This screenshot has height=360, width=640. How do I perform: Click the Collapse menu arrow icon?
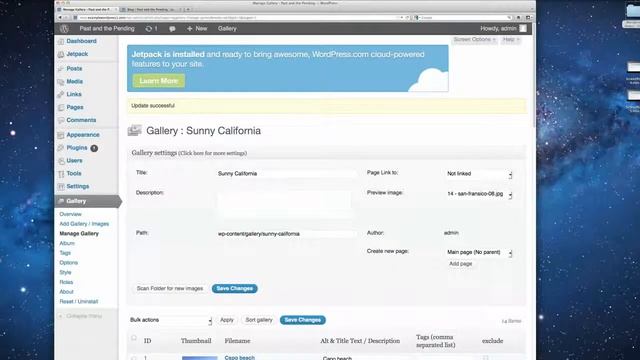[61, 316]
